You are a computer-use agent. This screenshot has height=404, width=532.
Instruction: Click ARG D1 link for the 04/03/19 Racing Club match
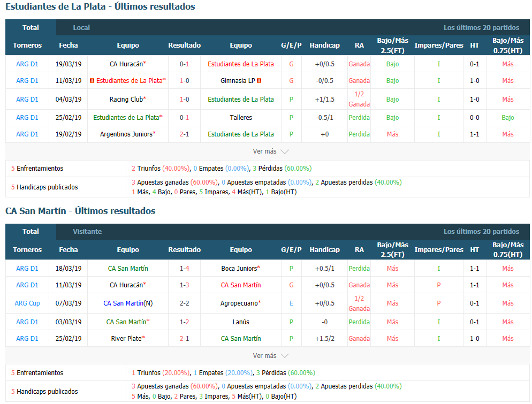pyautogui.click(x=27, y=100)
